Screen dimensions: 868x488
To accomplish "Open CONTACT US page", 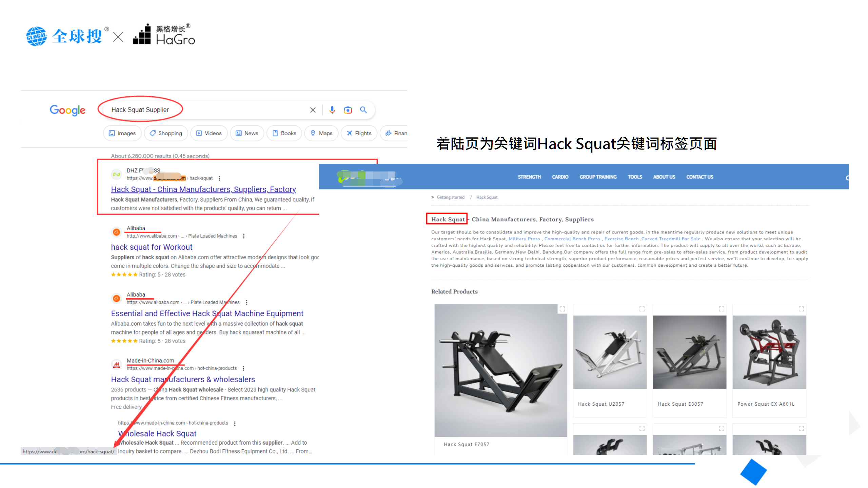I will click(x=700, y=177).
